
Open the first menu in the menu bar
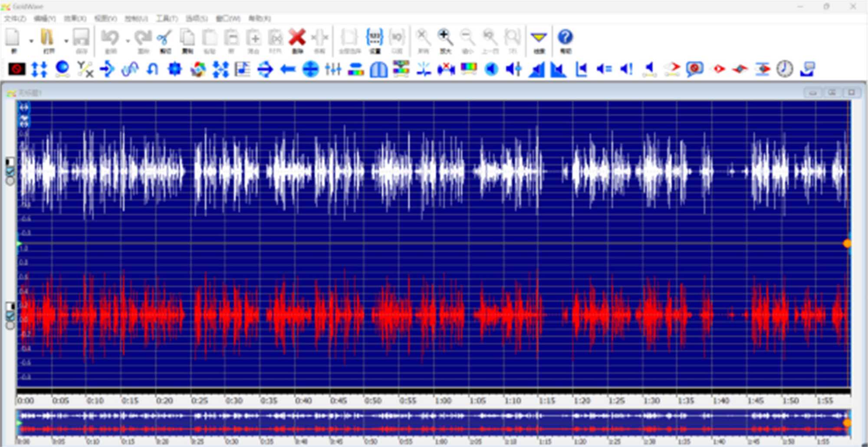pyautogui.click(x=15, y=18)
